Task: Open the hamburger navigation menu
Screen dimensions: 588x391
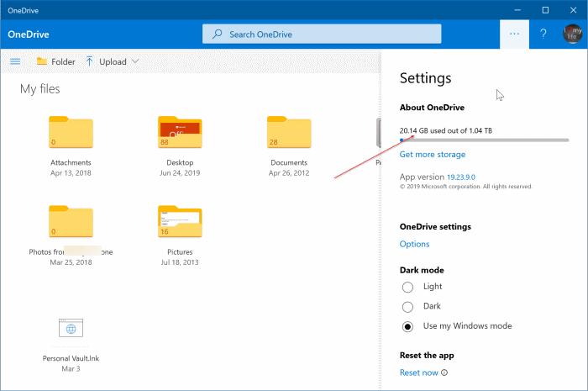Action: [15, 61]
